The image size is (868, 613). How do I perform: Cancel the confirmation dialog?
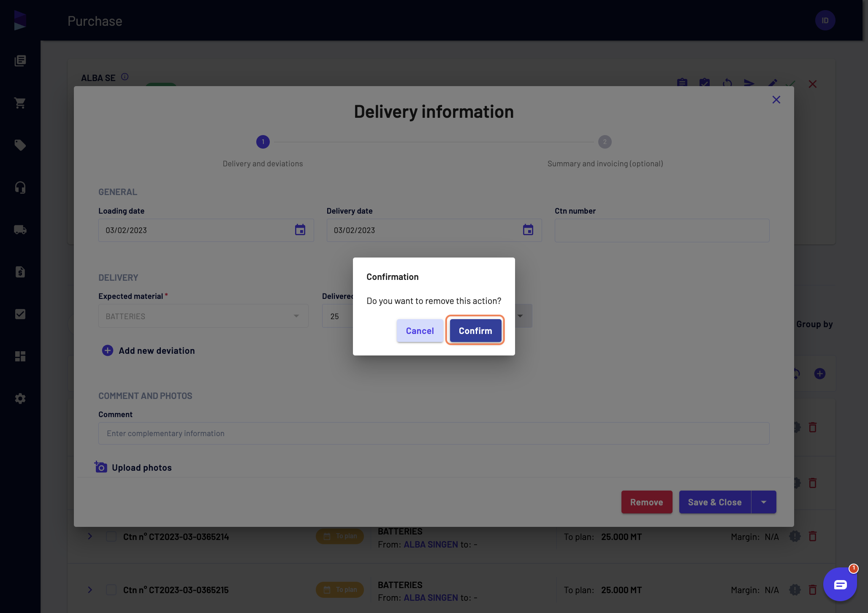420,331
